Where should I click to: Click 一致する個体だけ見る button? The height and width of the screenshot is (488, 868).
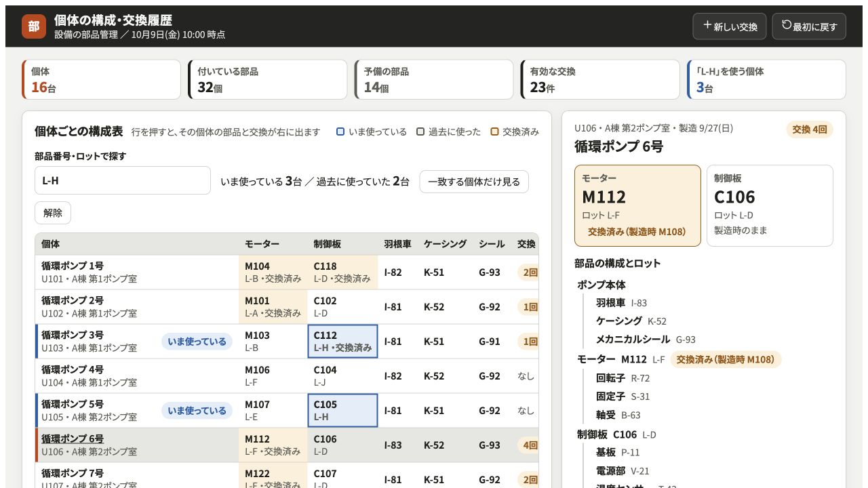click(x=474, y=182)
